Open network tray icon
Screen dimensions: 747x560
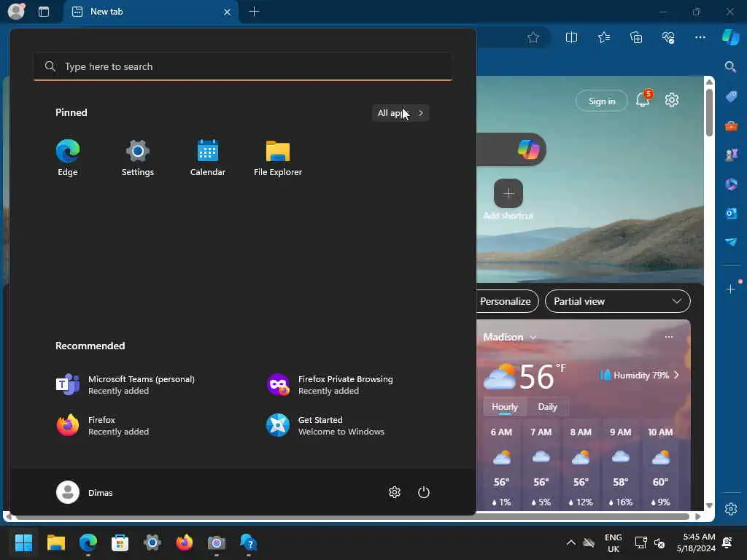click(x=640, y=542)
